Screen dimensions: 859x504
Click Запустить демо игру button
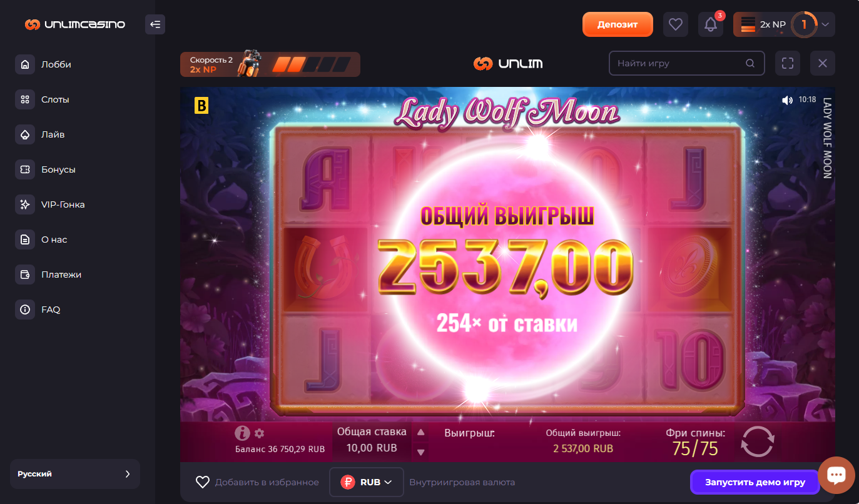pyautogui.click(x=755, y=482)
